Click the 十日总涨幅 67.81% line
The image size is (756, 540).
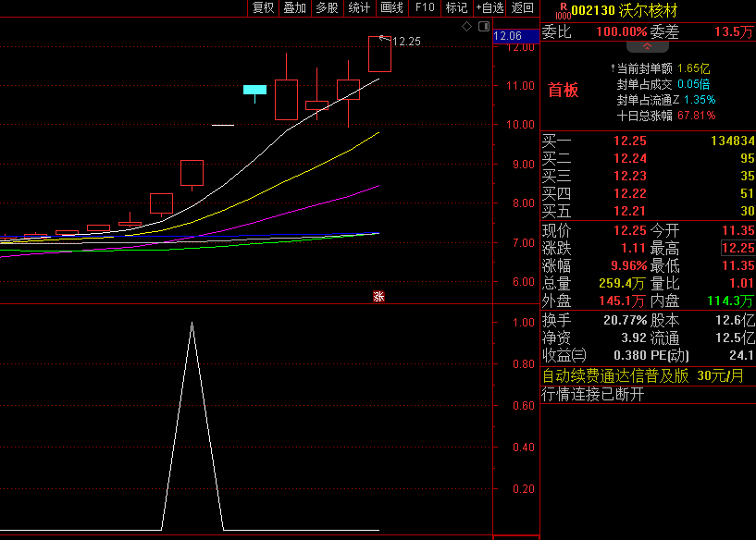[x=666, y=116]
